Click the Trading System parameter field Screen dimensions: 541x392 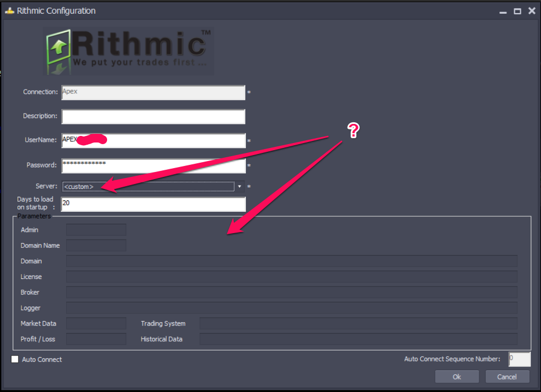(x=358, y=323)
